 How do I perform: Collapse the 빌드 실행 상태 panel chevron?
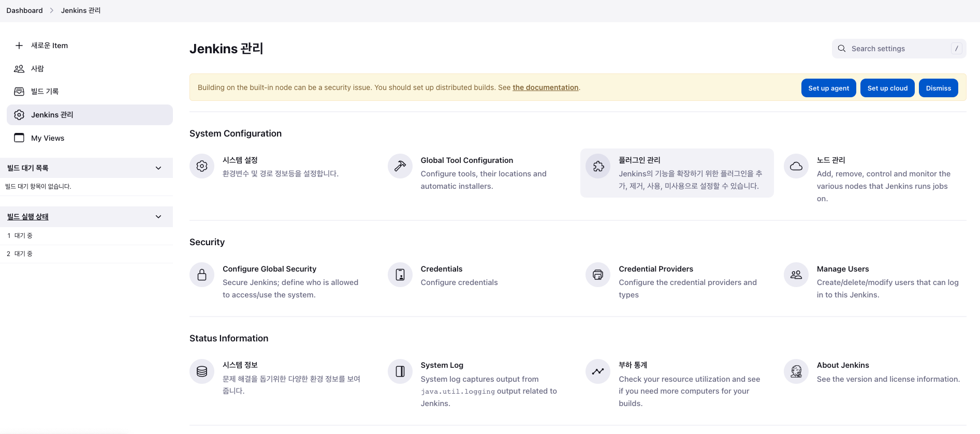pos(158,217)
